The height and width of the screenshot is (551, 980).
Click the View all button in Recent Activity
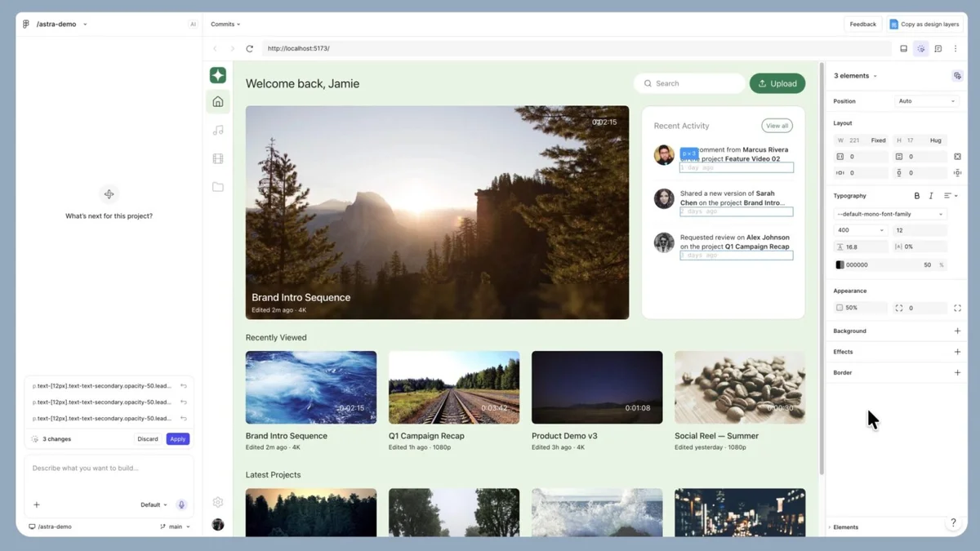[777, 126]
